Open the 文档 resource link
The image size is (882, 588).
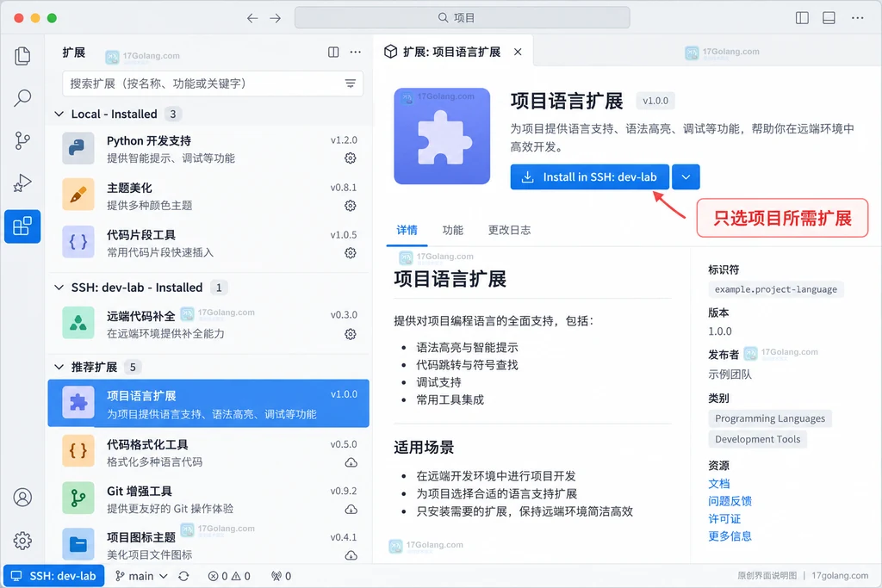point(719,484)
